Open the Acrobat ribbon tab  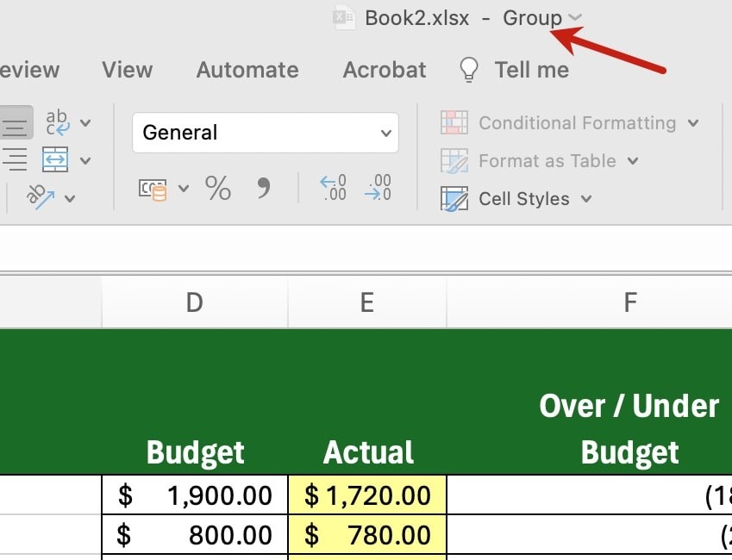click(385, 70)
